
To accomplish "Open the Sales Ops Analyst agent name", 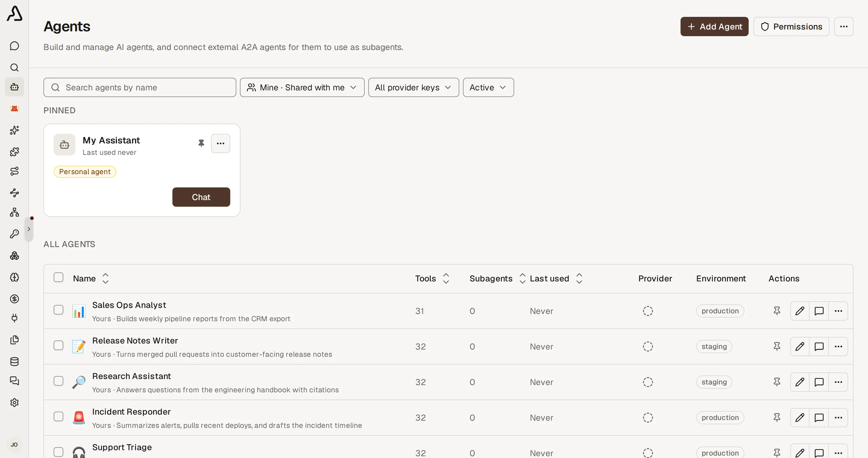I will click(x=129, y=305).
